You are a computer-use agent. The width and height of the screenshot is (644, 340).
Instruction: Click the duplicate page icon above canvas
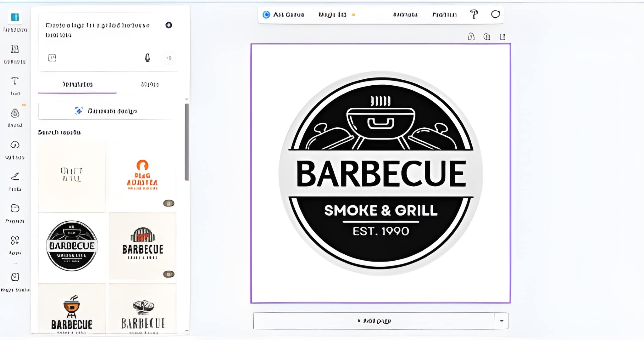(486, 37)
